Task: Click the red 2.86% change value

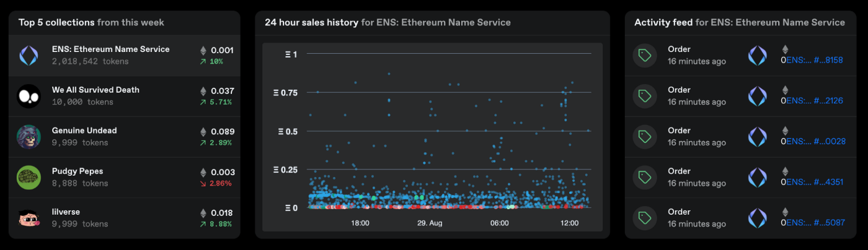Action: tap(221, 184)
